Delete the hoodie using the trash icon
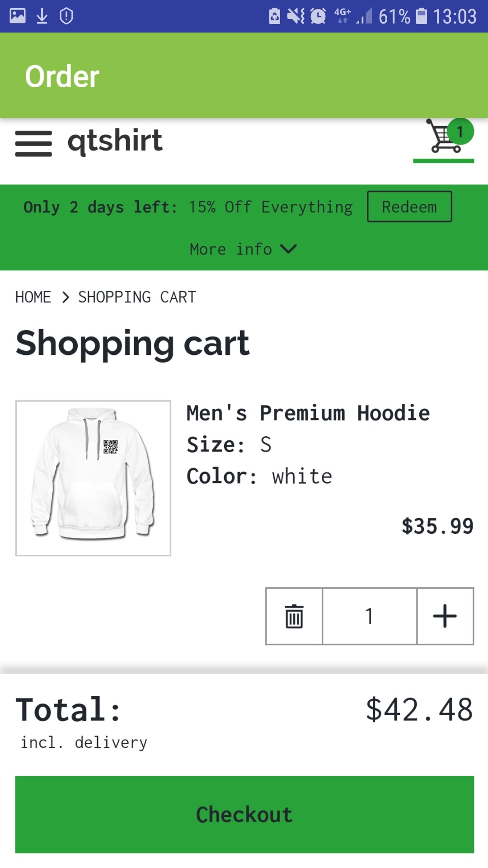488x868 pixels. [x=293, y=615]
